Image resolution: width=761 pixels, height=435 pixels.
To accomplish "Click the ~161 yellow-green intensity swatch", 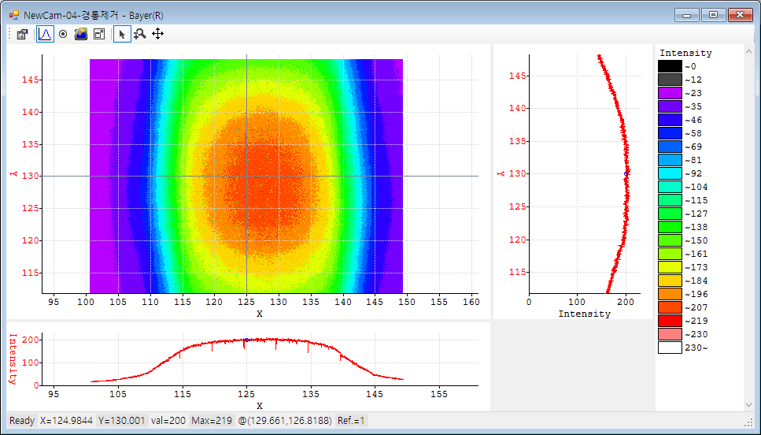I will pyautogui.click(x=670, y=254).
